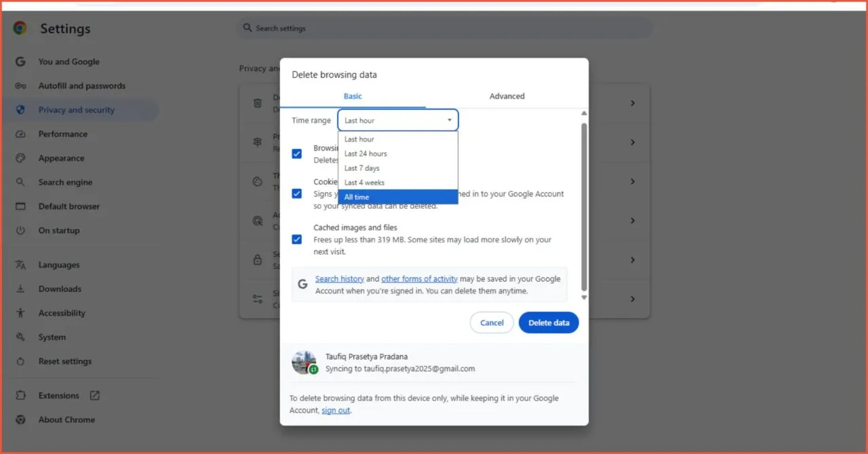Uncheck Browsing history checkbox

(x=296, y=154)
